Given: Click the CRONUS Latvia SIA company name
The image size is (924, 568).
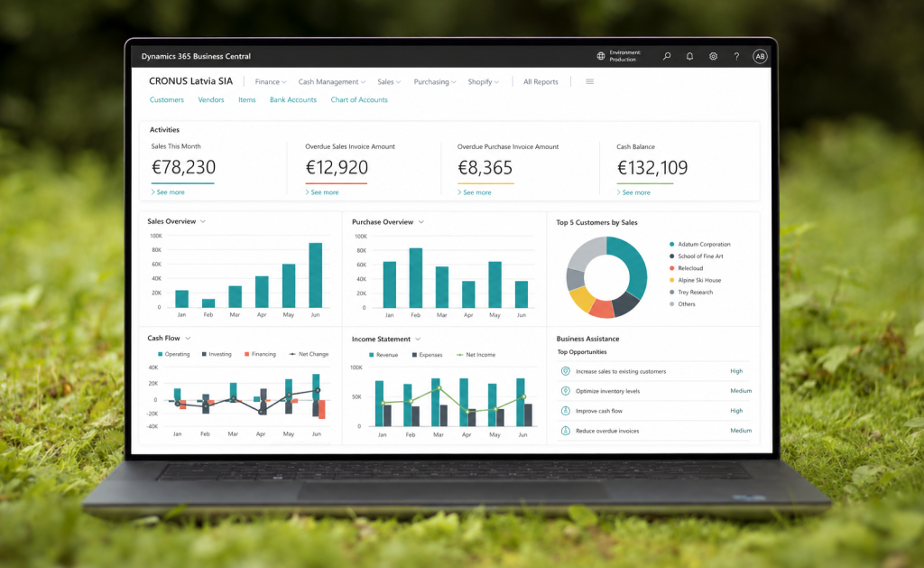Looking at the screenshot, I should (x=190, y=81).
